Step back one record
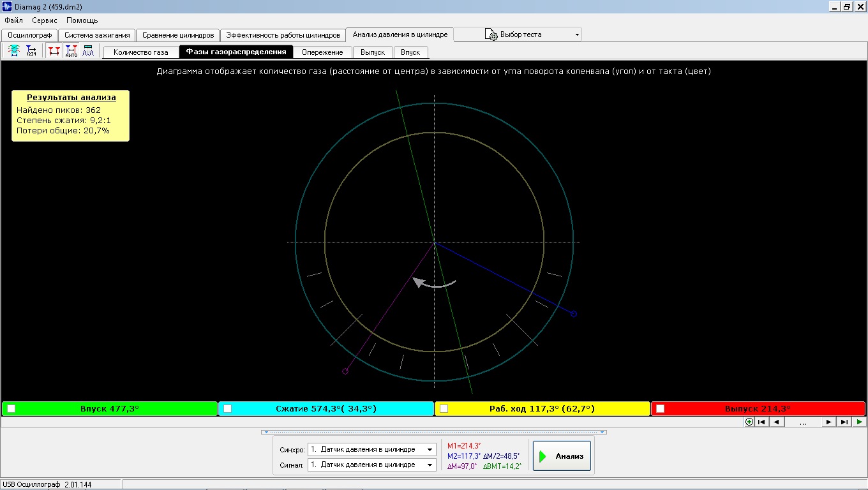 click(x=776, y=422)
